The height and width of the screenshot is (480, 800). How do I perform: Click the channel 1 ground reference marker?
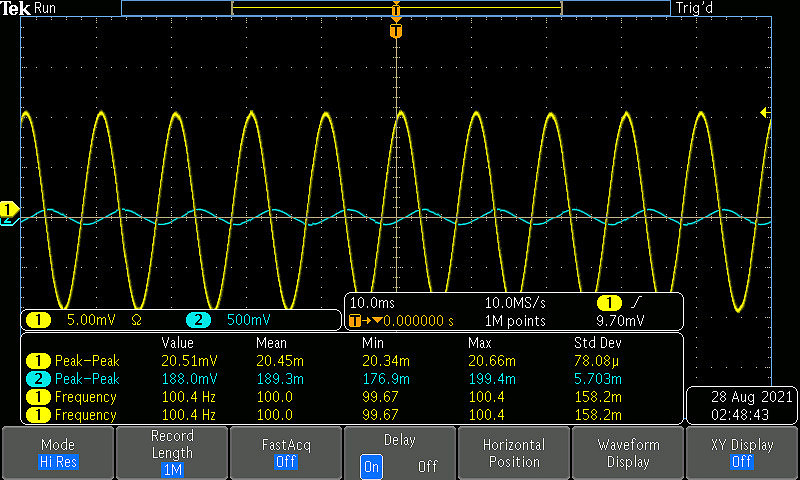(x=9, y=209)
